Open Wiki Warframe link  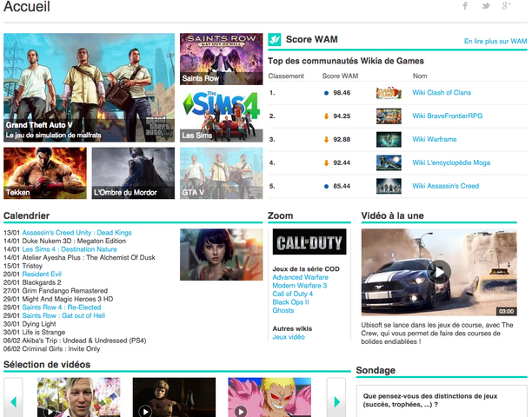[435, 139]
